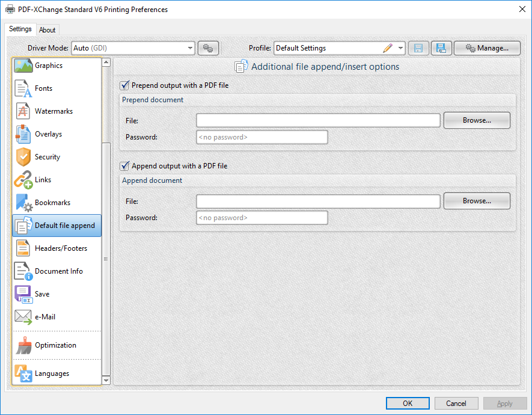532x415 pixels.
Task: Select the Document Info label in sidebar
Action: (x=59, y=271)
